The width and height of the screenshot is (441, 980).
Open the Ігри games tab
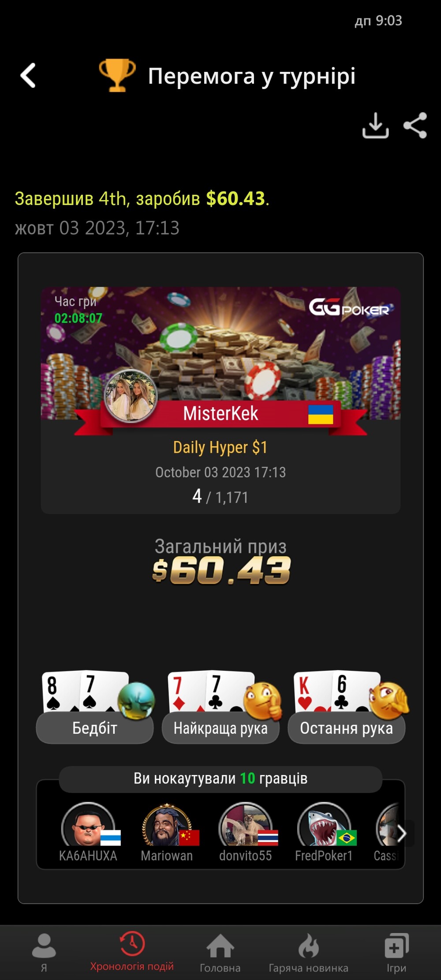[396, 953]
